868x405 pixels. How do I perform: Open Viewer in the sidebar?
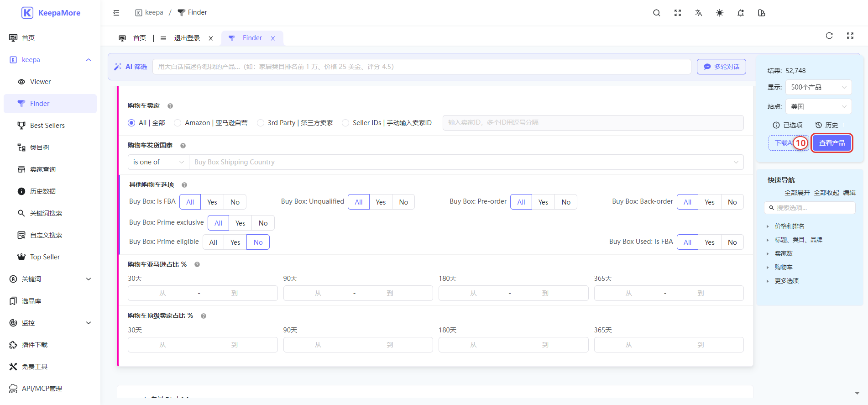(50, 82)
